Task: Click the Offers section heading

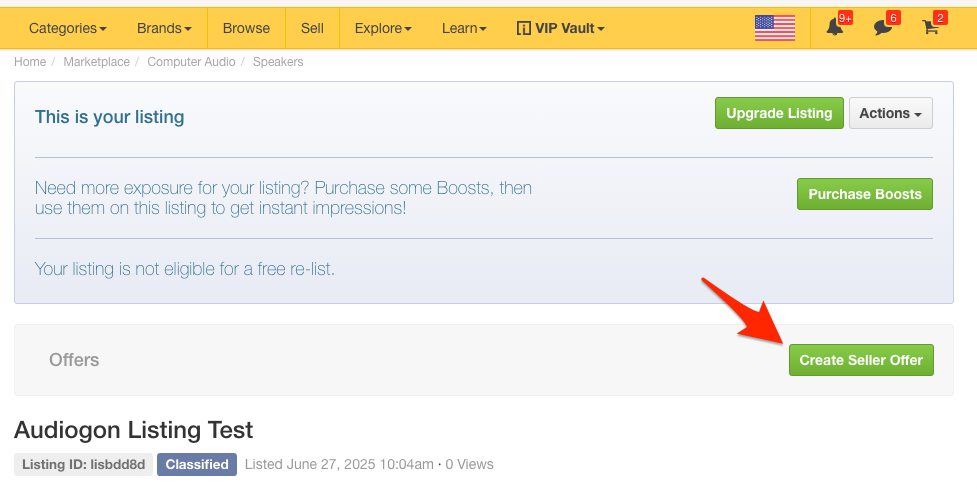Action: coord(74,360)
